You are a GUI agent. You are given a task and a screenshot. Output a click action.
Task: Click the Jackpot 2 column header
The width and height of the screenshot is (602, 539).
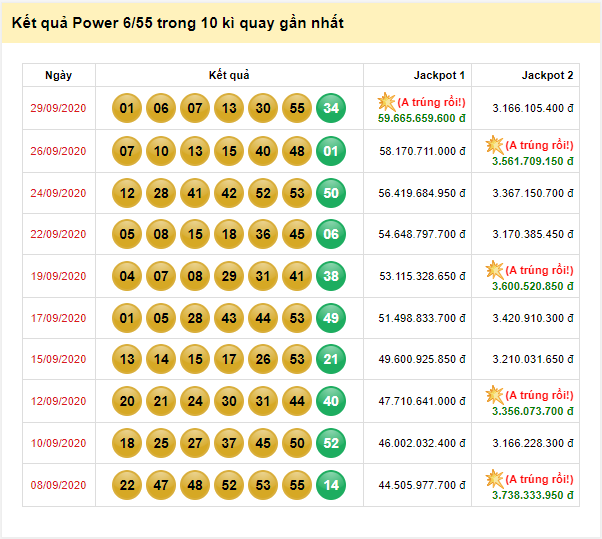[x=547, y=76]
